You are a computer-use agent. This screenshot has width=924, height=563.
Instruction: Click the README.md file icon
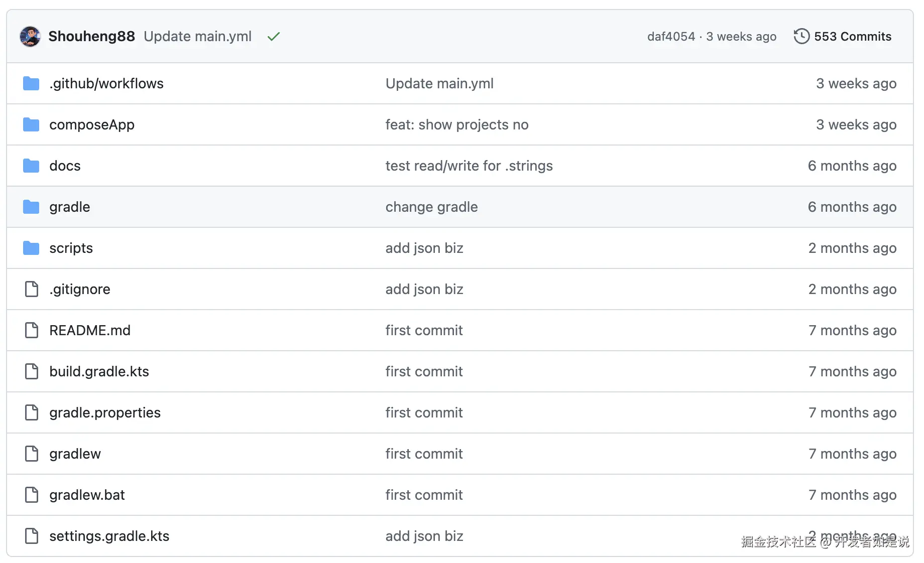pos(32,330)
